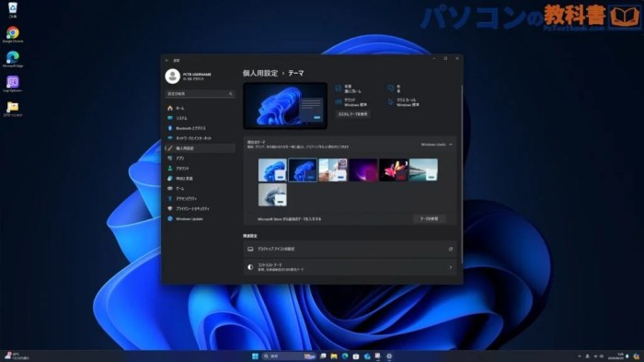This screenshot has width=644, height=362.
Task: Click the user profile avatar
Action: point(173,76)
